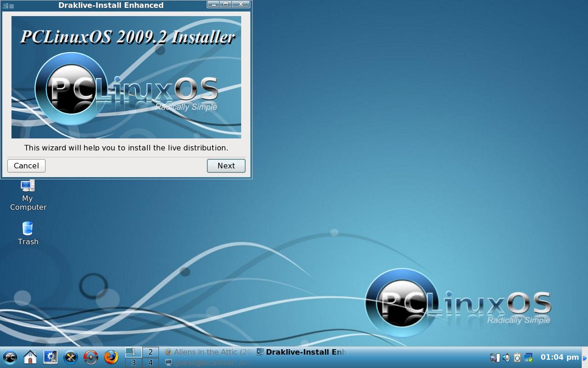
Task: Minimize the Draklive-Install window
Action: 214,4
